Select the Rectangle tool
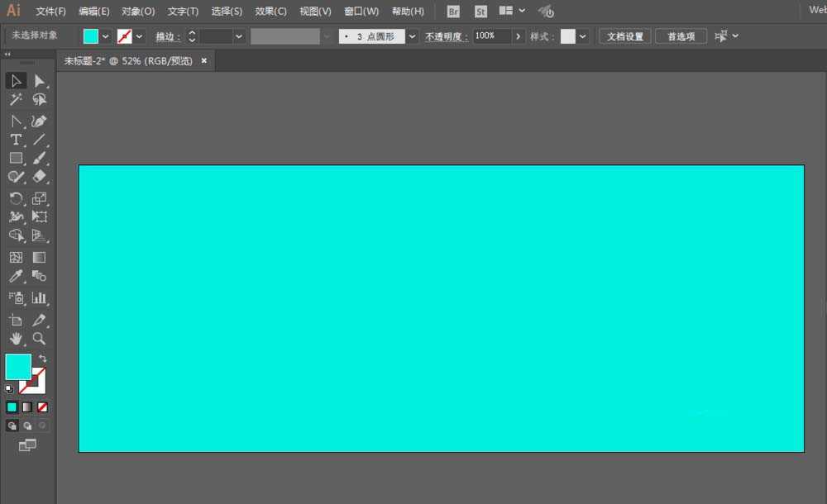Screen dimensions: 827x504 [x=16, y=158]
